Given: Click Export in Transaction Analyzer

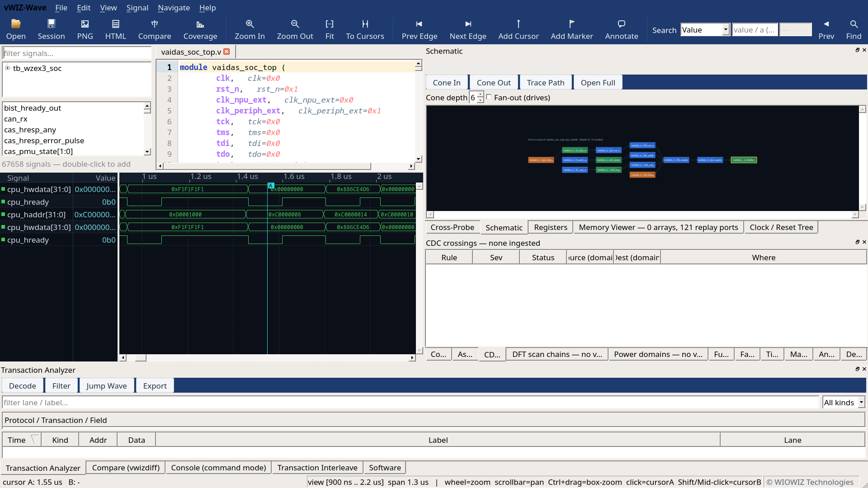Looking at the screenshot, I should 155,385.
